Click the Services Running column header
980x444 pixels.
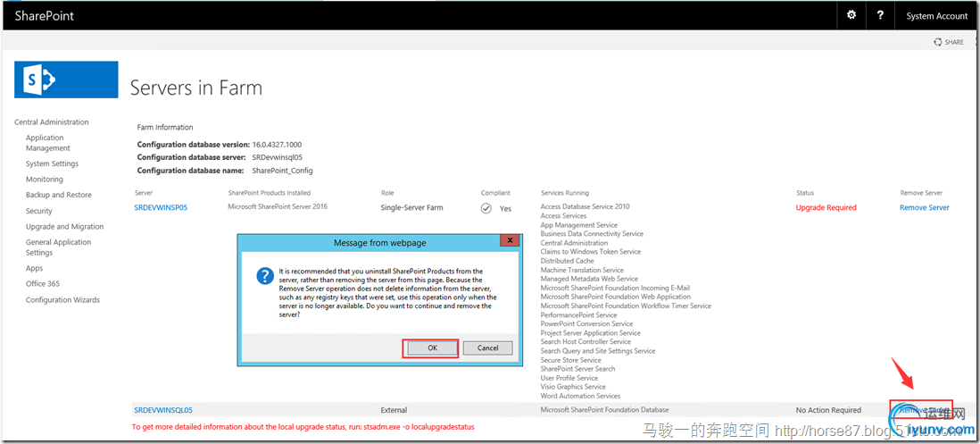(x=564, y=193)
